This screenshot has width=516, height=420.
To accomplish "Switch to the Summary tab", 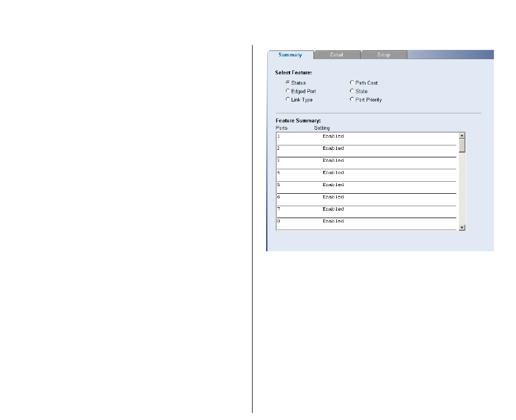I will (290, 55).
